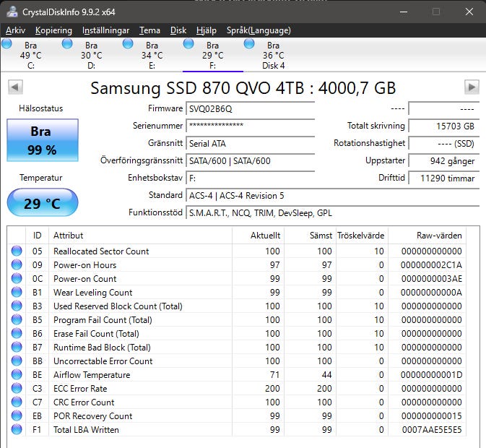Viewport: 486px width, 448px height.
Task: Select the F: drive tab at 29 °C
Action: [x=212, y=55]
